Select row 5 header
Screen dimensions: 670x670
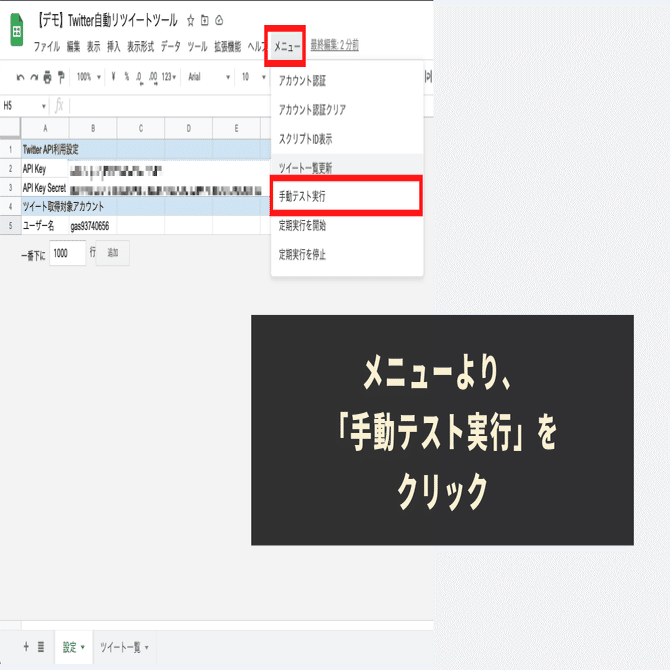10,225
